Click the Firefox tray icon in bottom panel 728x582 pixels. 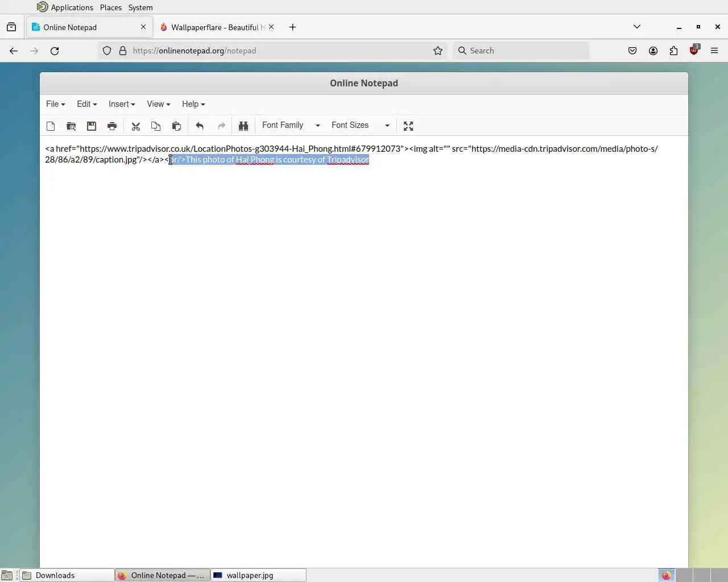666,575
